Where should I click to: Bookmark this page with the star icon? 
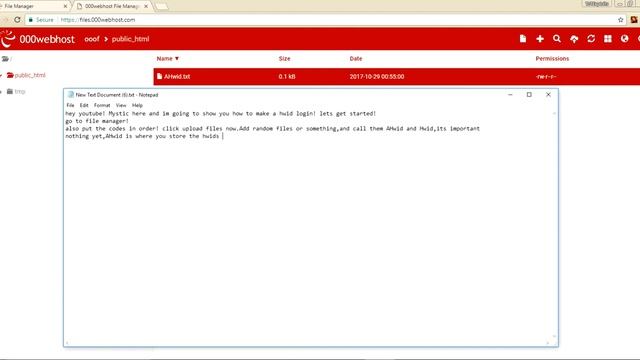620,20
